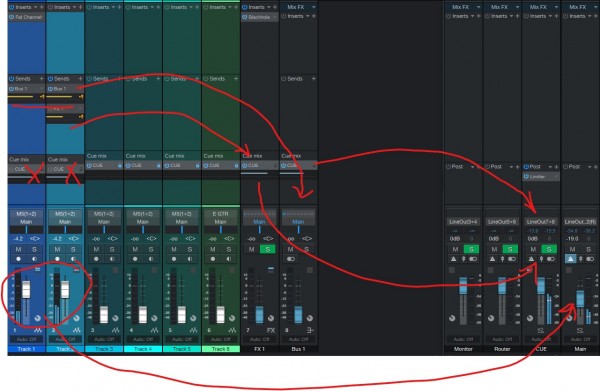Mute the Main output channel

point(572,249)
